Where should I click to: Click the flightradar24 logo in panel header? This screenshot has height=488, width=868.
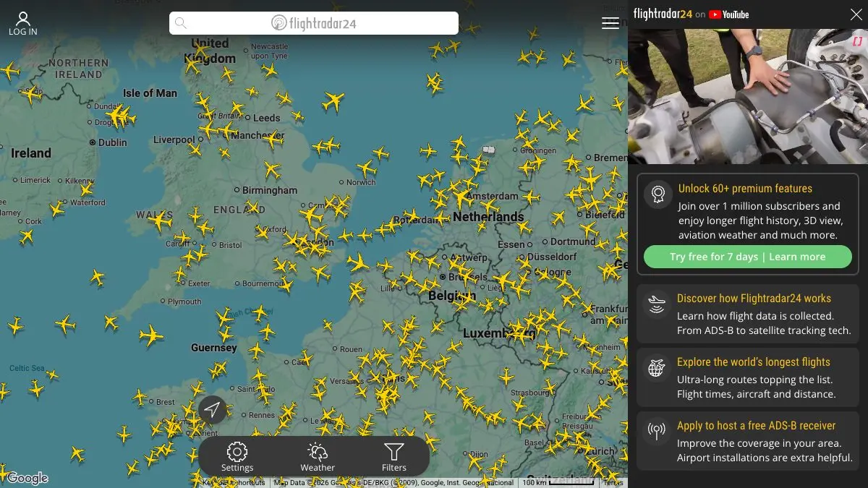pos(663,14)
